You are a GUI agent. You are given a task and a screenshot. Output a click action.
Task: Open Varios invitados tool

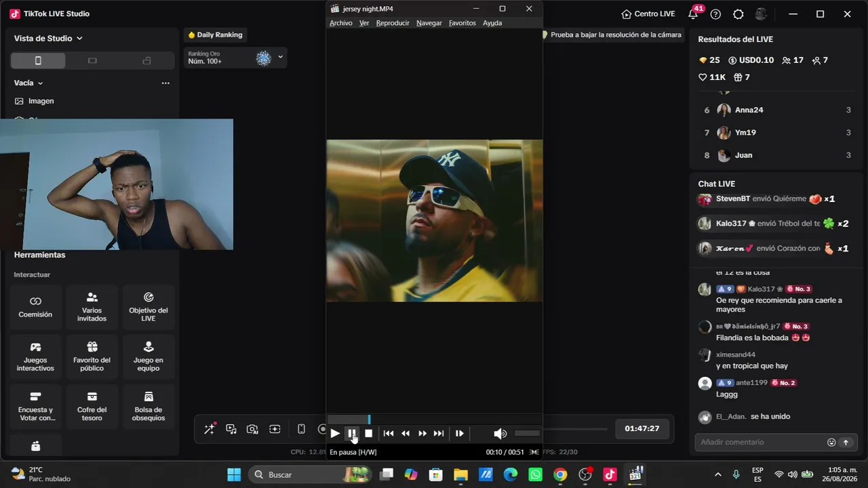(x=92, y=306)
